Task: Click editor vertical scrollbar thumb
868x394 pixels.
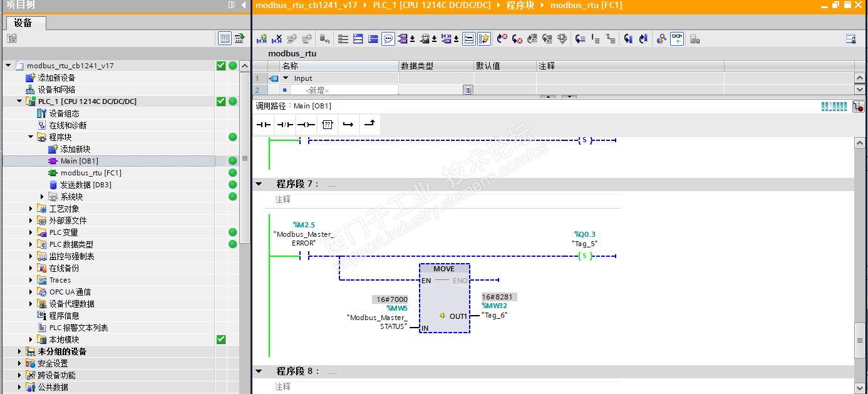Action: point(860,340)
